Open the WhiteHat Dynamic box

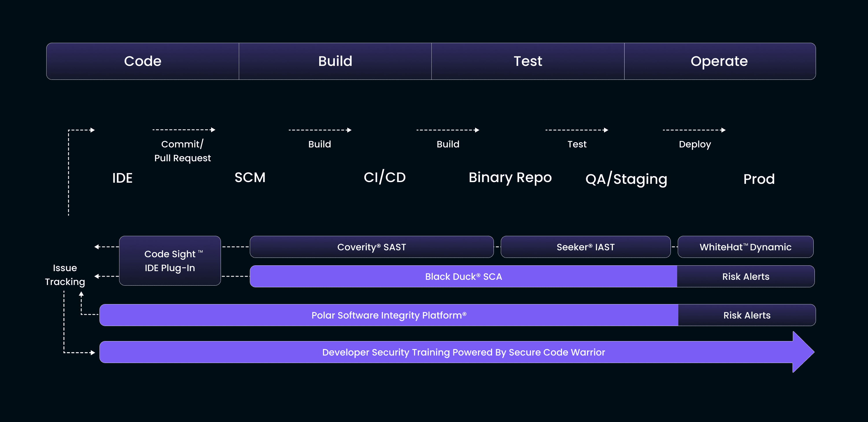click(745, 247)
